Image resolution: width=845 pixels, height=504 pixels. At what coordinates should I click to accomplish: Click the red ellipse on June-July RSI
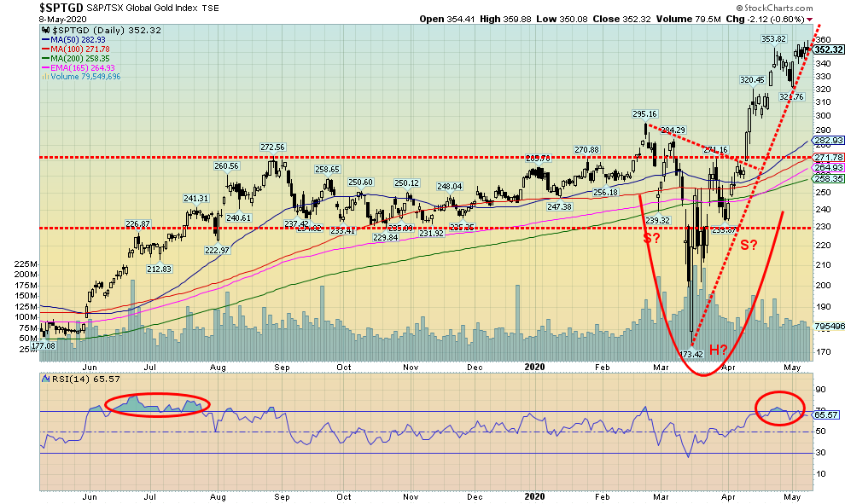(x=155, y=403)
